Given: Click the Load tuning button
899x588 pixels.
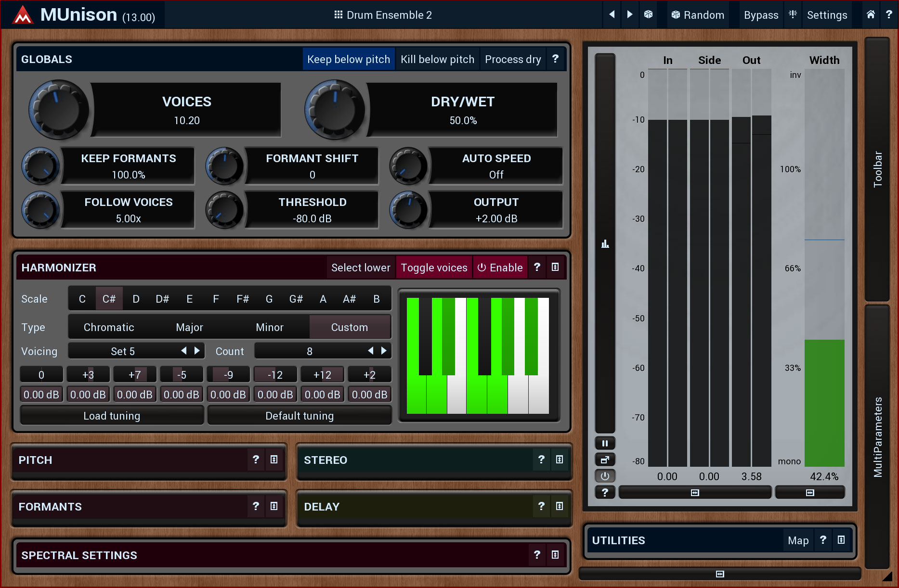Looking at the screenshot, I should click(112, 416).
